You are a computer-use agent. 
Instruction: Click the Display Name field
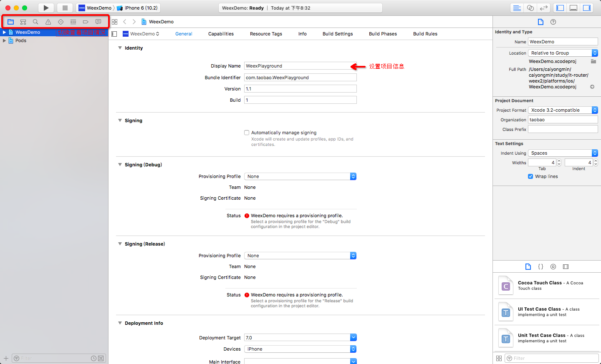tap(300, 66)
